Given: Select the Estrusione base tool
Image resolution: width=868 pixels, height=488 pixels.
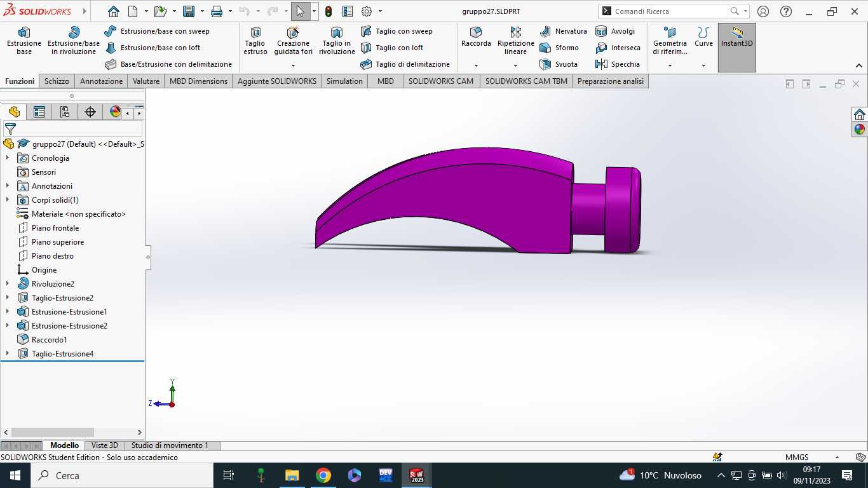Looking at the screenshot, I should click(x=24, y=41).
